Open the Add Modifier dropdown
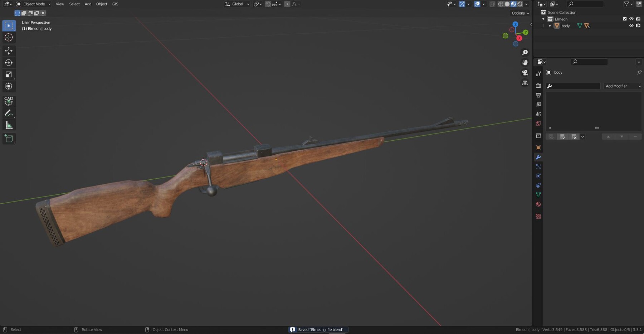Image resolution: width=644 pixels, height=334 pixels. [623, 86]
